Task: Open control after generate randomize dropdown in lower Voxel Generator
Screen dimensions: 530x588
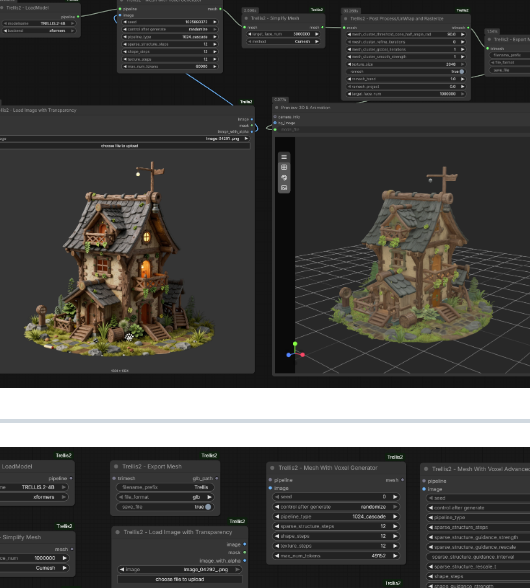Action: point(336,507)
